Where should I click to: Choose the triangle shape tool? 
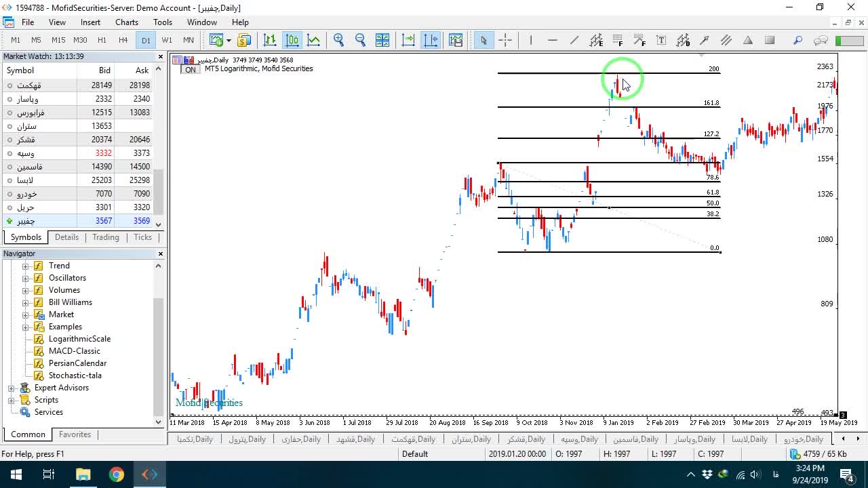click(x=748, y=40)
